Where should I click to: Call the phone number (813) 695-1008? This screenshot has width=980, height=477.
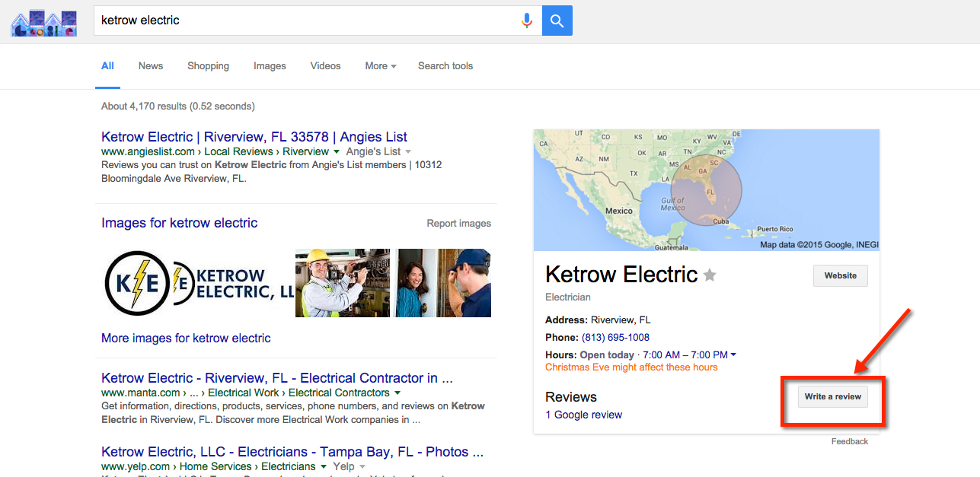tap(615, 337)
